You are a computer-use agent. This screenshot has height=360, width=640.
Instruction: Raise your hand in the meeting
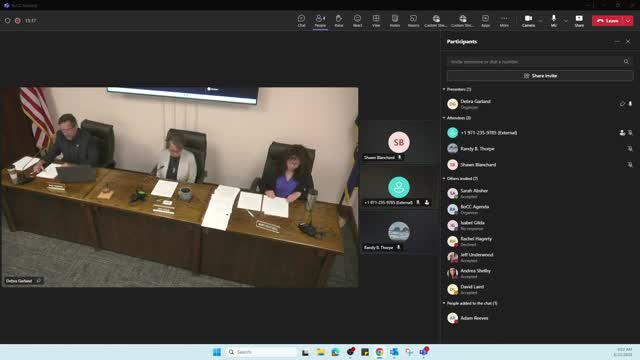pyautogui.click(x=339, y=20)
